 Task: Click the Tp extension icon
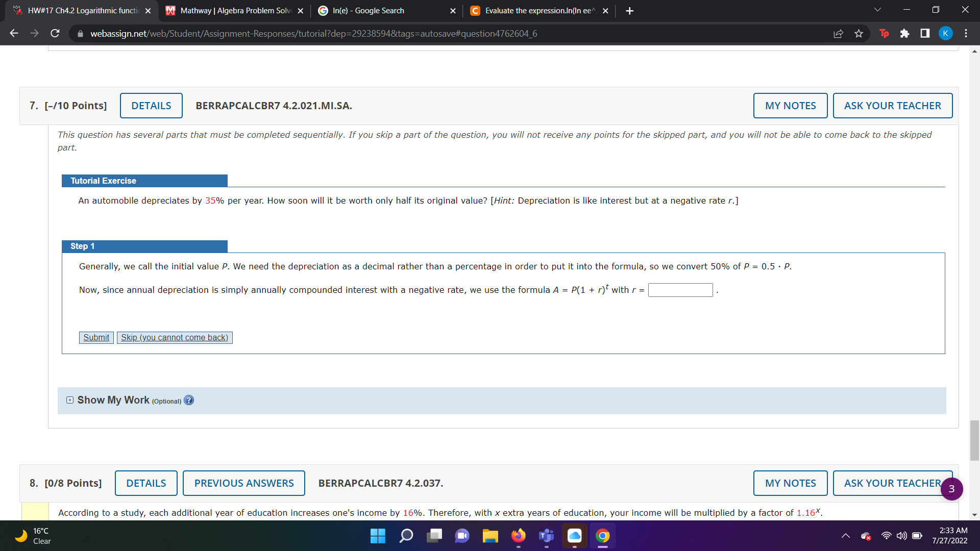coord(884,33)
